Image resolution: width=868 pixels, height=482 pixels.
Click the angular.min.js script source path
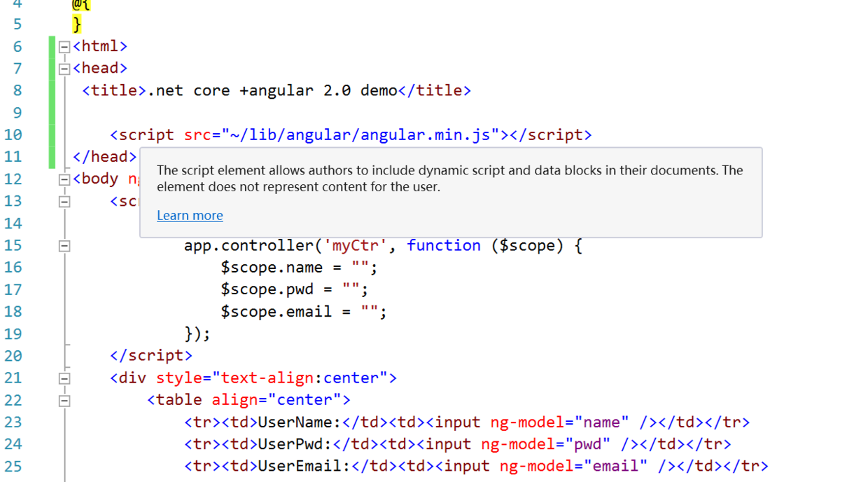(x=360, y=135)
